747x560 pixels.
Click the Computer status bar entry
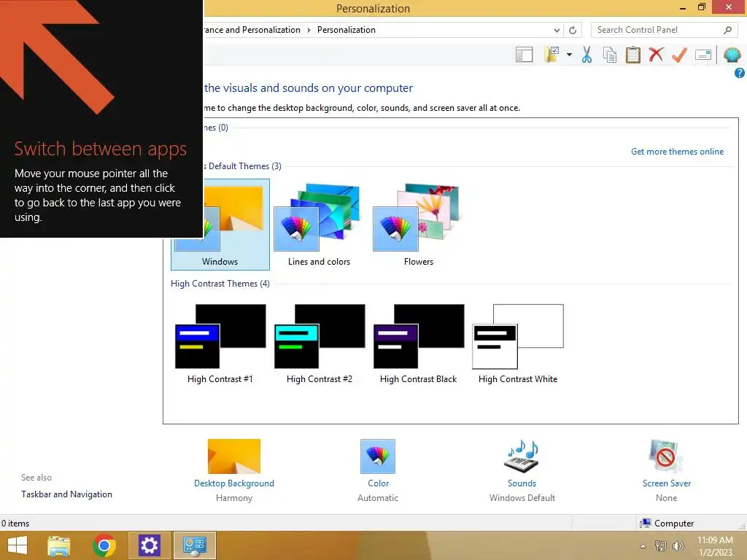coord(667,524)
